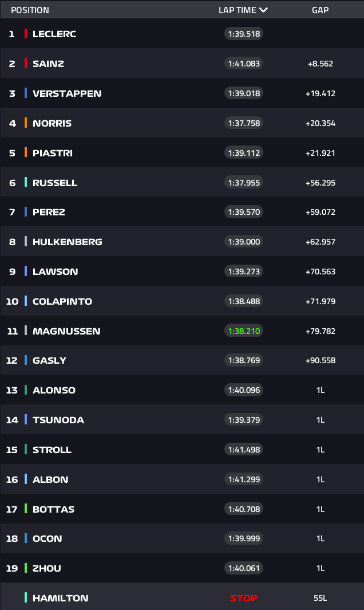Viewport: 364px width, 610px height.
Task: Select Leclerc's lap time 1:39.518 pill
Action: point(244,34)
